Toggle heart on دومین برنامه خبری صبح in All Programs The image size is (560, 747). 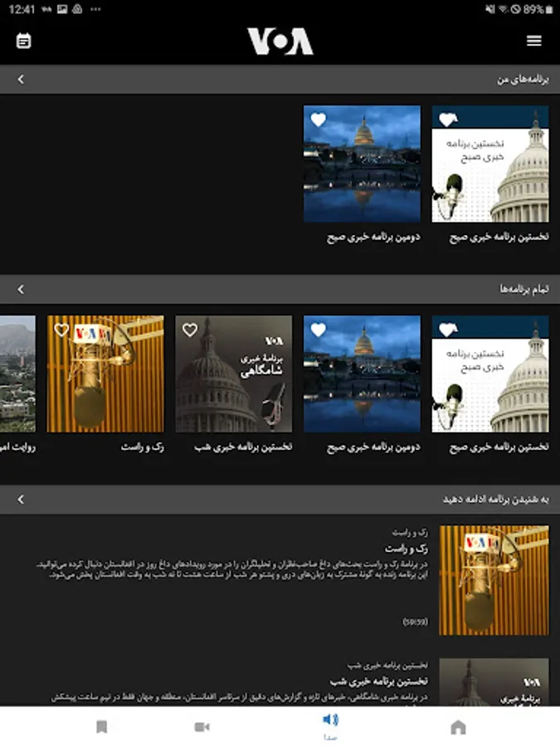click(318, 330)
